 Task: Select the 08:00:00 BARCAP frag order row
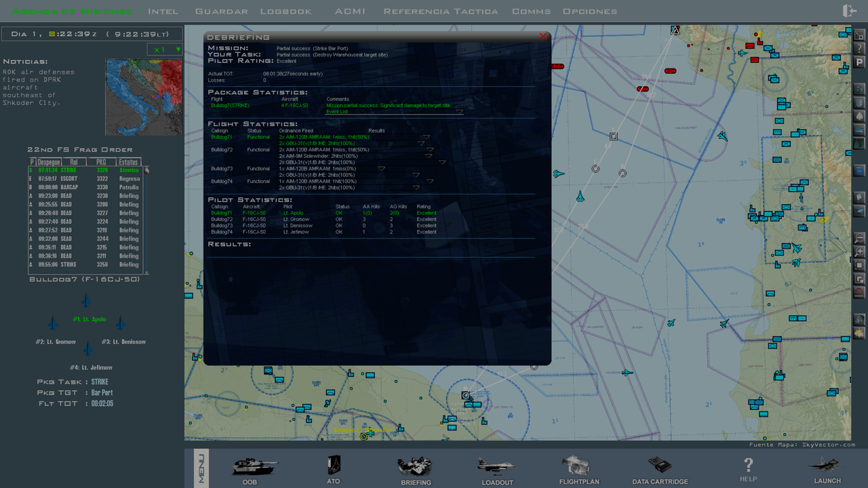point(85,187)
